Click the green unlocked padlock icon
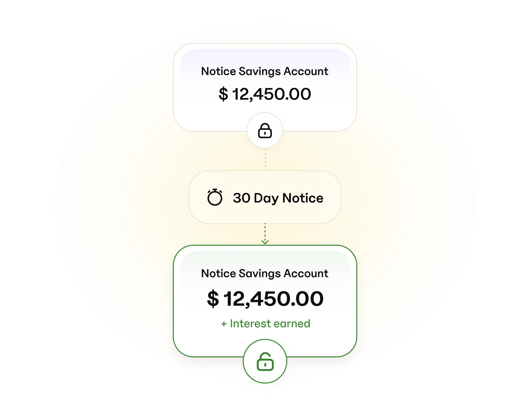The width and height of the screenshot is (532, 404). [x=265, y=361]
